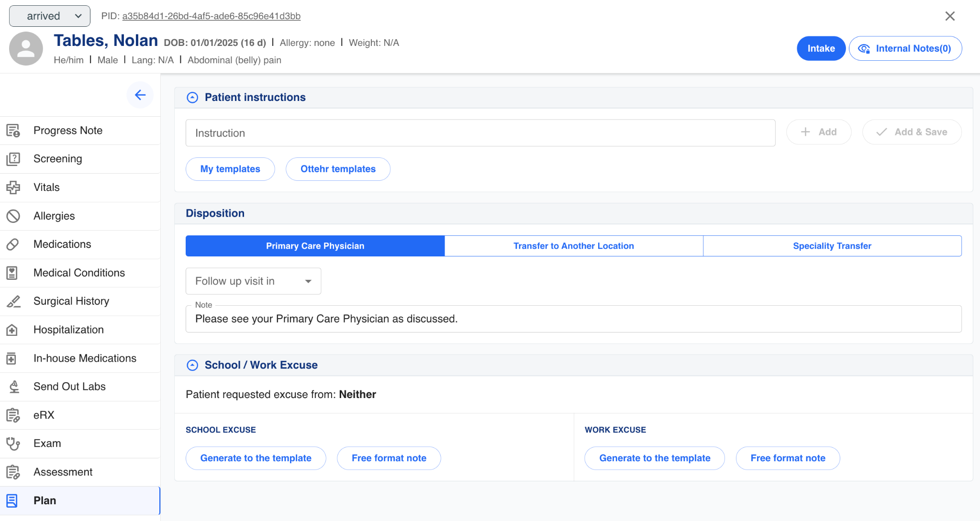Open the Assessment sidebar item

pyautogui.click(x=63, y=472)
